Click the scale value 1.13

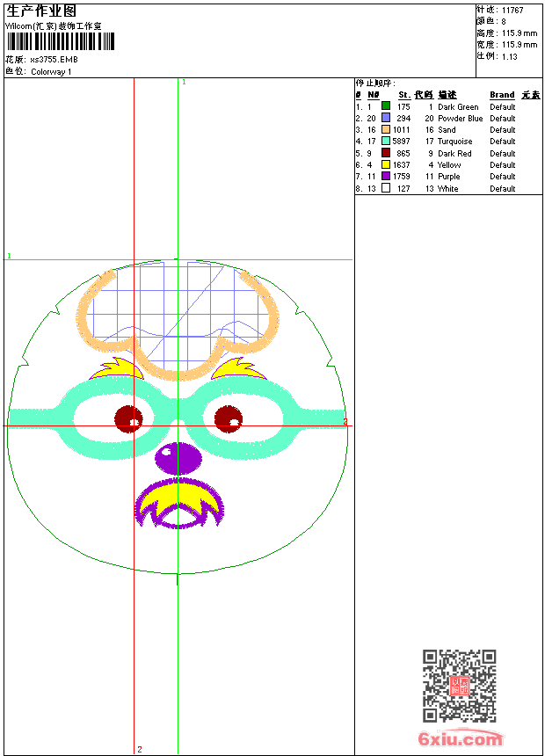[509, 56]
